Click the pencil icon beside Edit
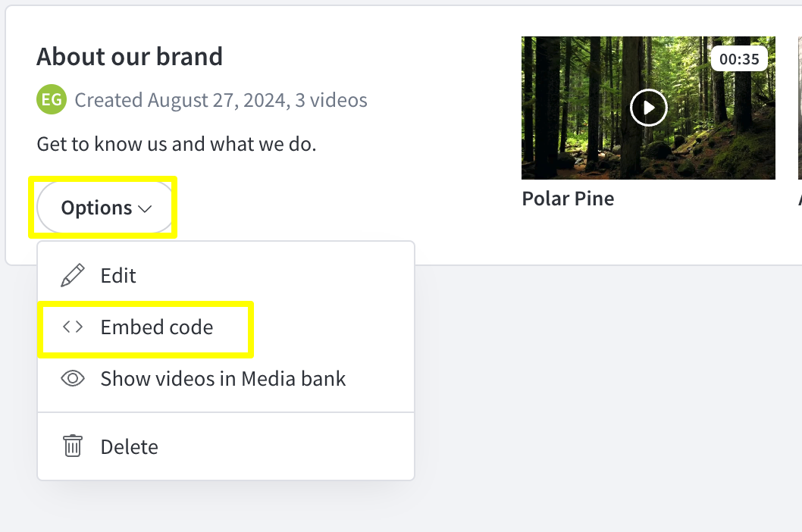Viewport: 802px width, 532px height. click(x=73, y=276)
